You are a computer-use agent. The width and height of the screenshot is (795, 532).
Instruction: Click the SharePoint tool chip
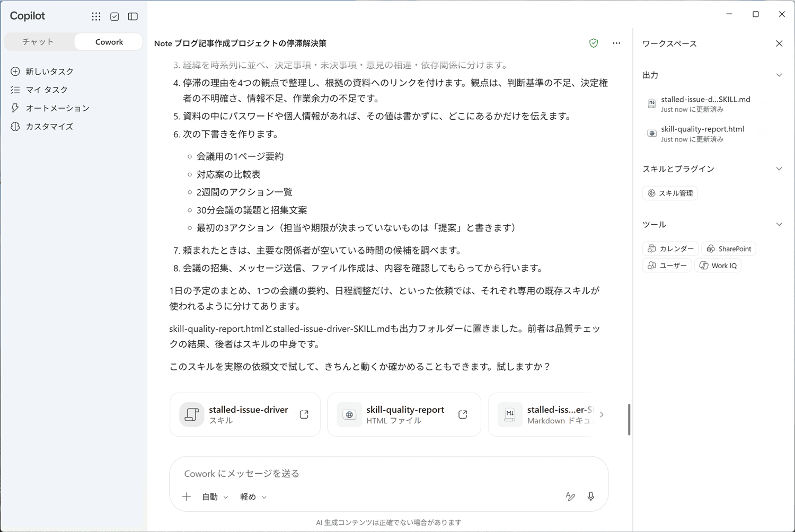pos(729,249)
